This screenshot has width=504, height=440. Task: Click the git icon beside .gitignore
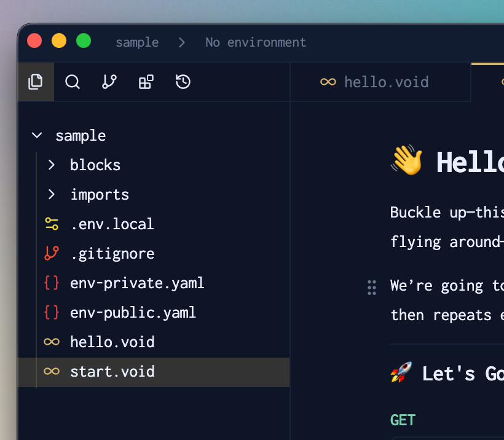tap(52, 253)
